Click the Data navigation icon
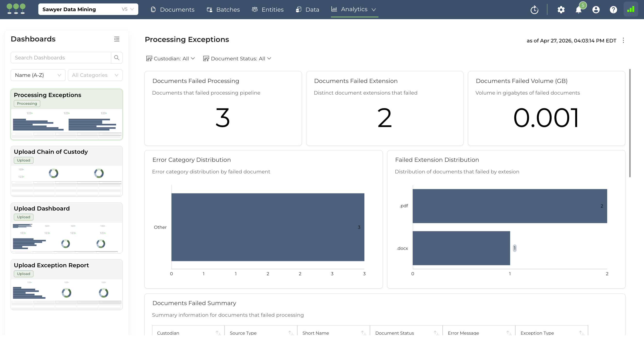The image size is (644, 341). pyautogui.click(x=298, y=9)
